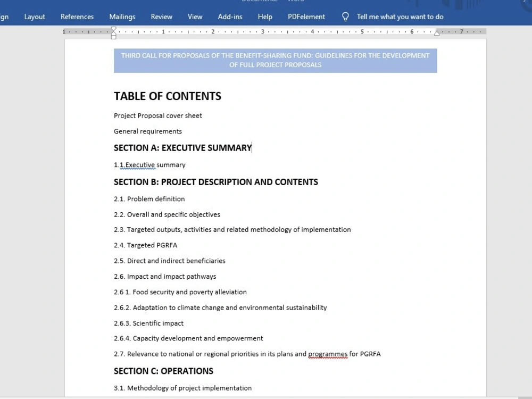
Task: Click '3.1. Methodology of project implementation' line
Action: (182, 388)
